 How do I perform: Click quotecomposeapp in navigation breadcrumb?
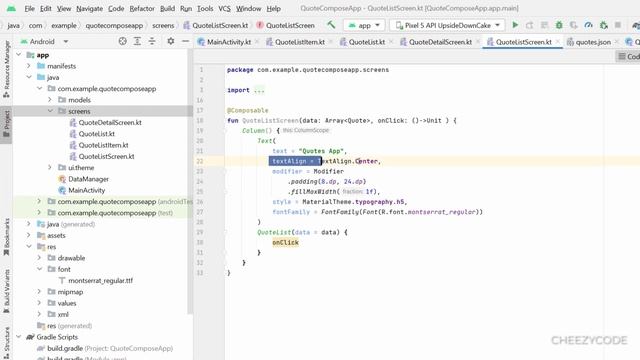tap(114, 25)
